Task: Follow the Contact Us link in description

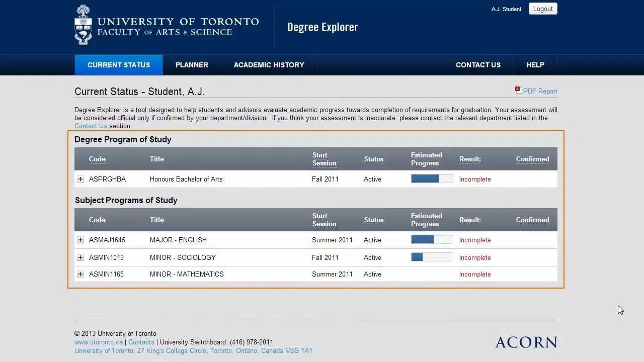Action: [x=91, y=126]
